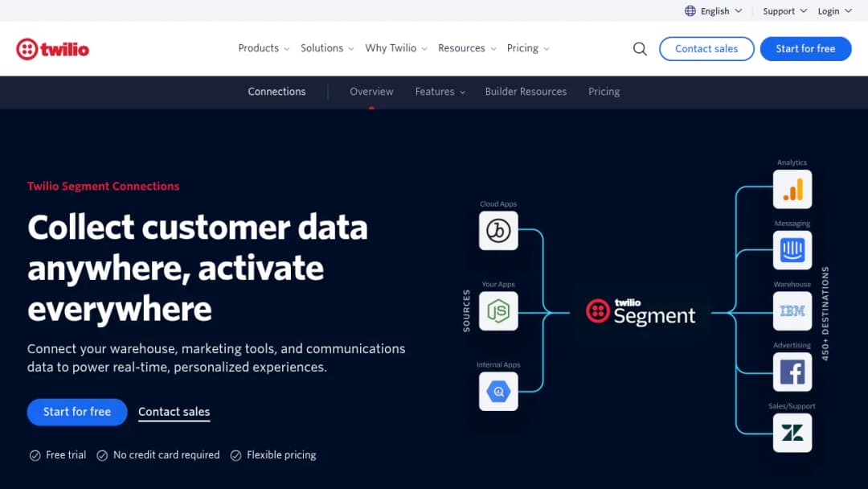868x489 pixels.
Task: Click the Connections subnav label
Action: click(276, 92)
